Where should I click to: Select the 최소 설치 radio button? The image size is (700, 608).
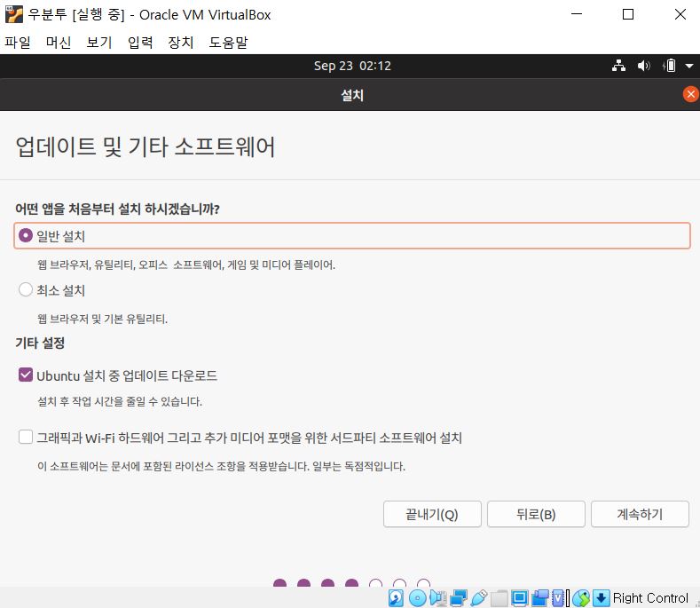pyautogui.click(x=26, y=289)
